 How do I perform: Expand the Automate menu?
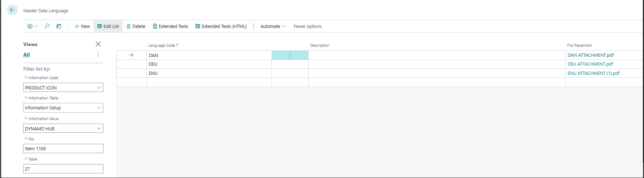click(x=273, y=26)
